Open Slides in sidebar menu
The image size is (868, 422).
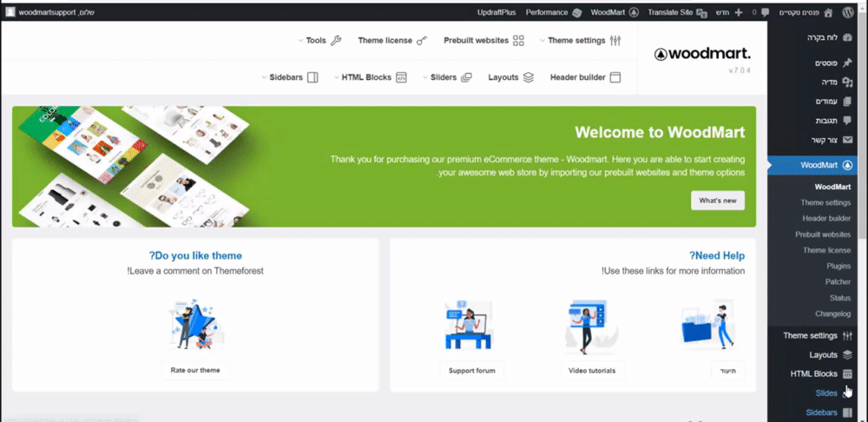(x=826, y=393)
